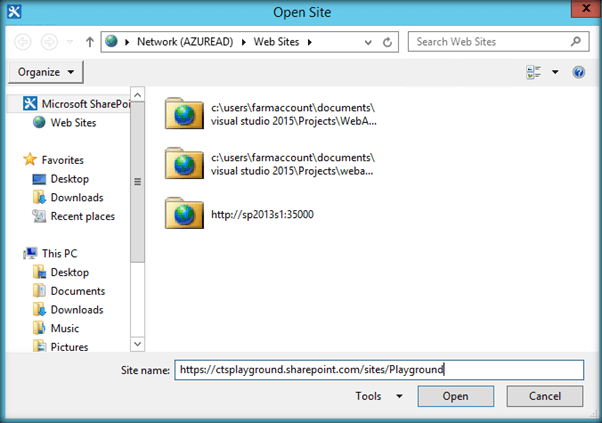Select the http://sp2013s1:35000 folder icon
This screenshot has width=602, height=423.
coord(184,213)
